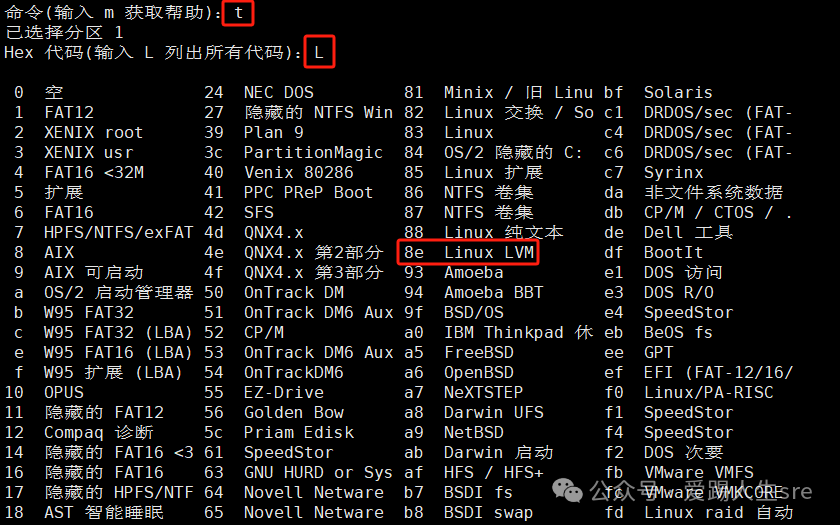Select the "Priam Edisk" entry

[x=299, y=432]
